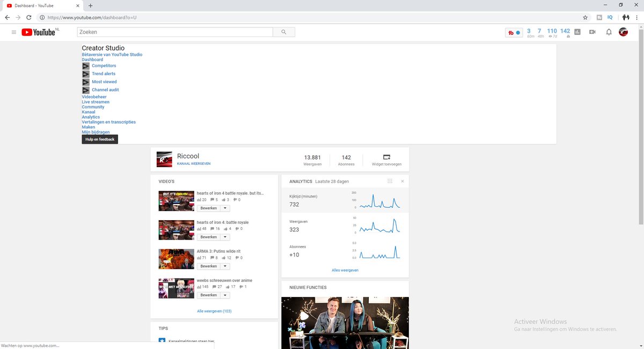Open Bewerken dropdown for 'hearts of iron 4: battle royale'
This screenshot has height=349, width=644.
(225, 237)
